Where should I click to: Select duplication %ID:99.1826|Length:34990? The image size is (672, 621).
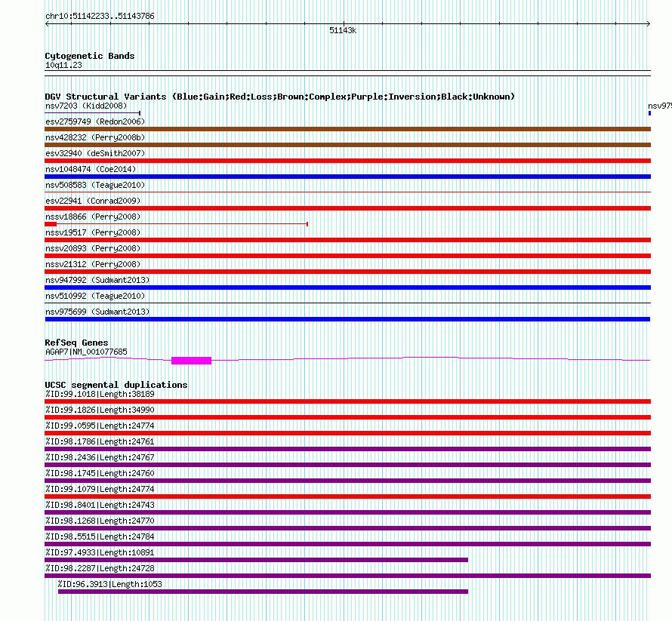point(100,410)
